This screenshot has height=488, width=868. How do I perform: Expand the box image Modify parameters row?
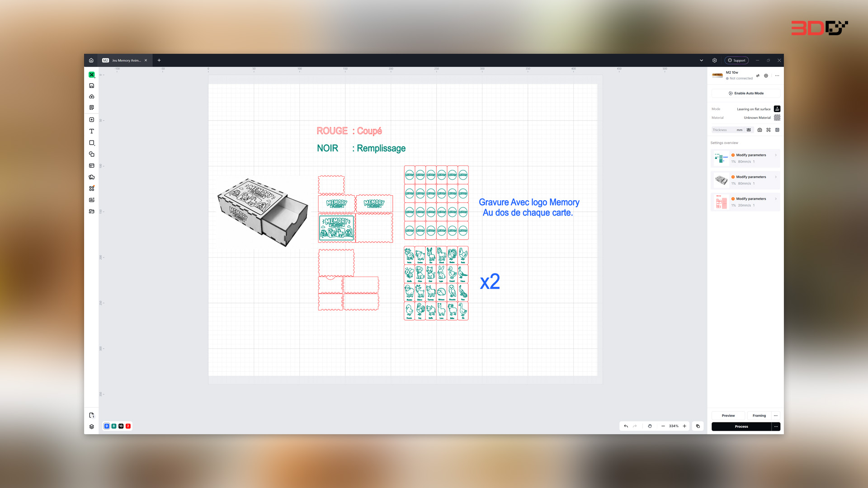point(745,180)
